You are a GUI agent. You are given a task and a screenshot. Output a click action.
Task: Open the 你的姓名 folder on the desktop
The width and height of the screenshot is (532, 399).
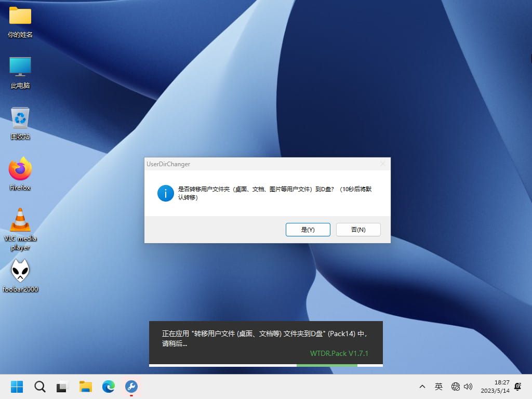(x=20, y=21)
